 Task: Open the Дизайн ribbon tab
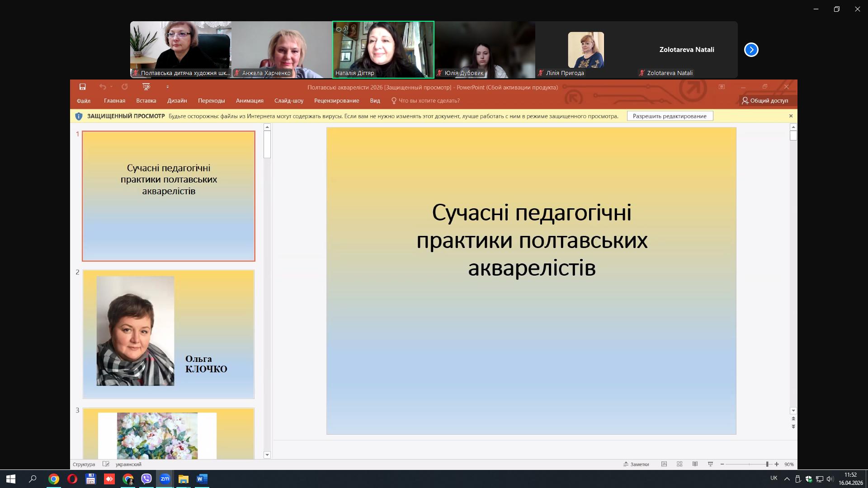[177, 101]
